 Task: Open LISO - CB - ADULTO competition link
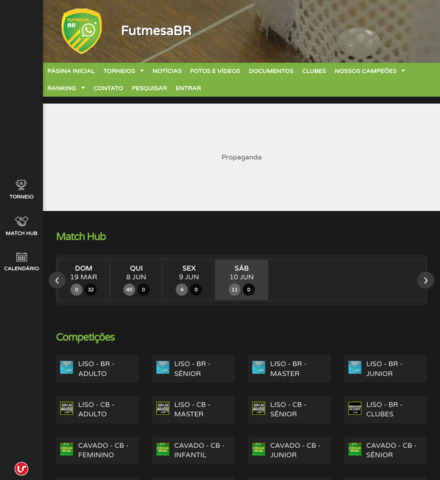point(97,409)
